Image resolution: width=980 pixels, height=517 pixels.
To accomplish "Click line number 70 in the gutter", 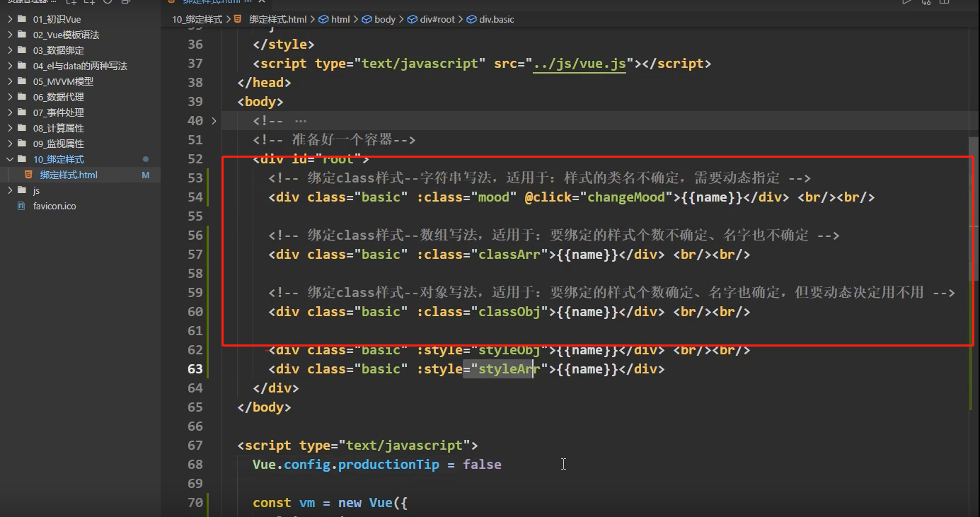I will (x=195, y=503).
